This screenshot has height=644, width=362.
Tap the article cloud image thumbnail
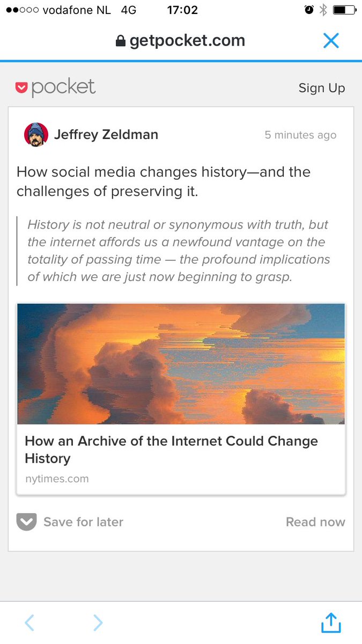coord(181,364)
